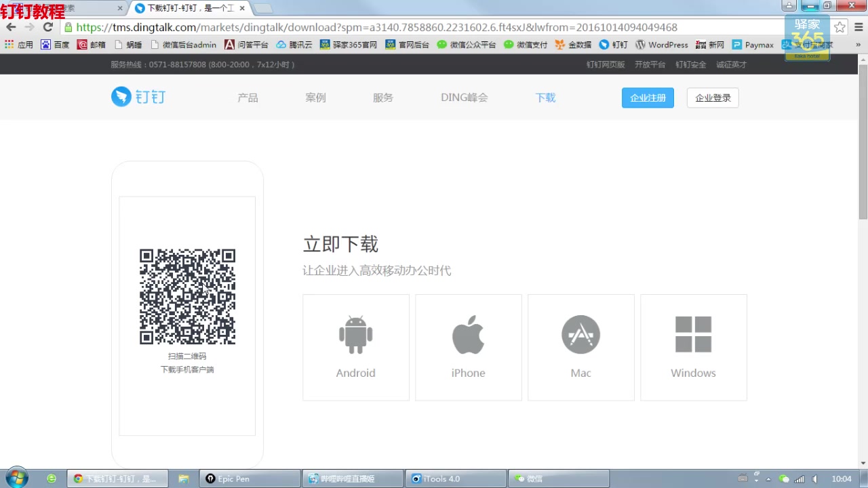The width and height of the screenshot is (868, 488).
Task: Switch to 微信 in taskbar
Action: click(557, 479)
